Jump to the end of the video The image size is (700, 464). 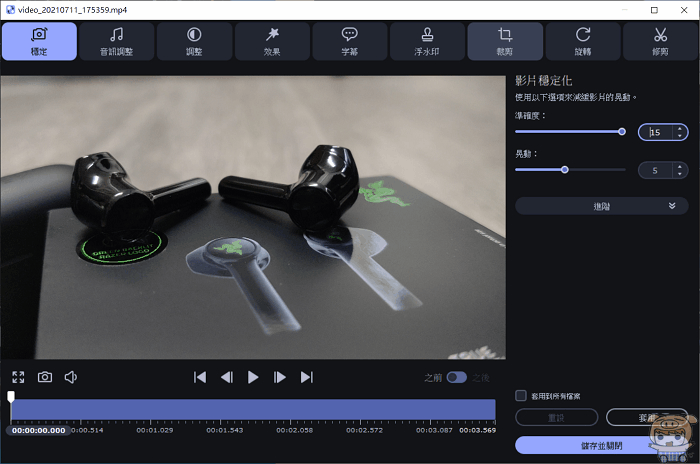[x=306, y=377]
